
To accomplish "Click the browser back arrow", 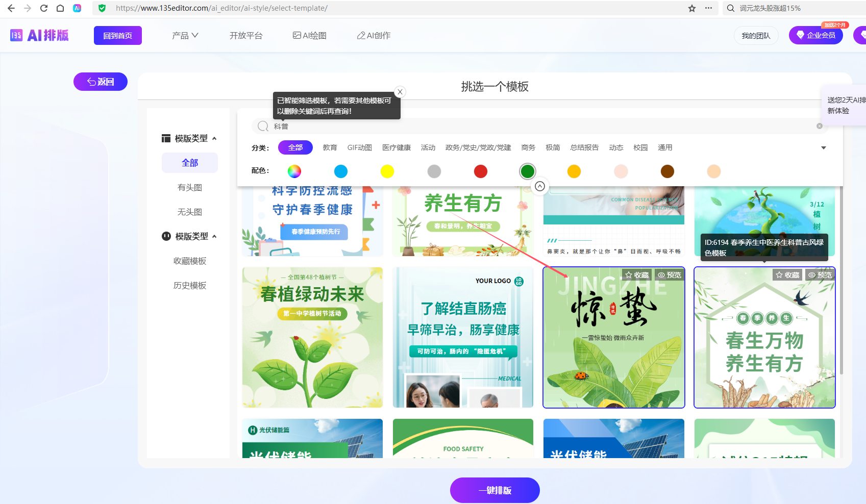I will (11, 8).
